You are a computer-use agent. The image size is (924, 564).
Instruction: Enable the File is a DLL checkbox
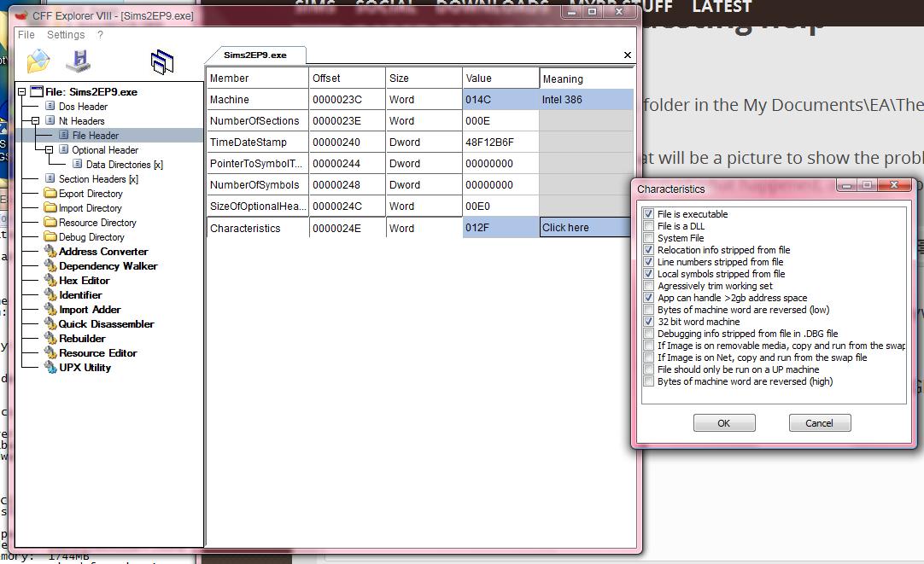[x=649, y=226]
